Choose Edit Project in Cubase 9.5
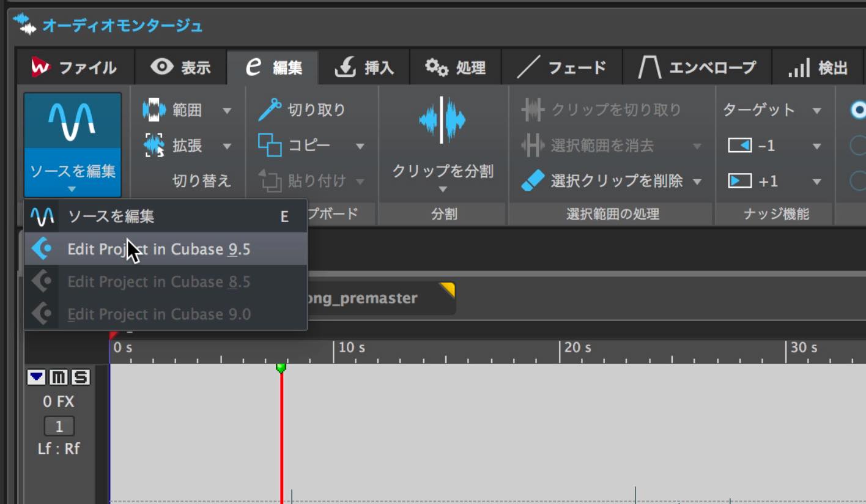This screenshot has width=866, height=504. point(166,249)
